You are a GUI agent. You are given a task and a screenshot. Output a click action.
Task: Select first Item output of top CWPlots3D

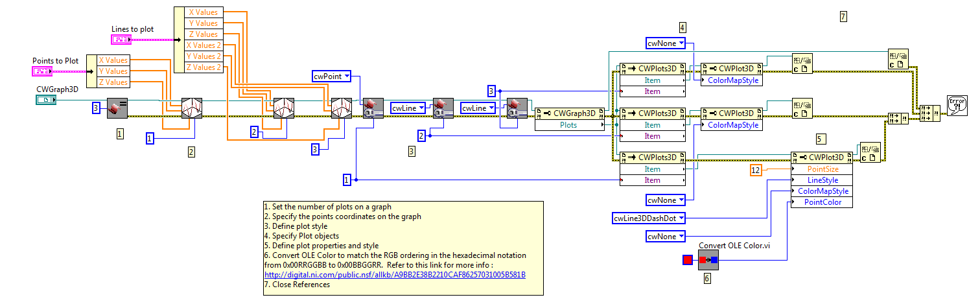pos(653,80)
